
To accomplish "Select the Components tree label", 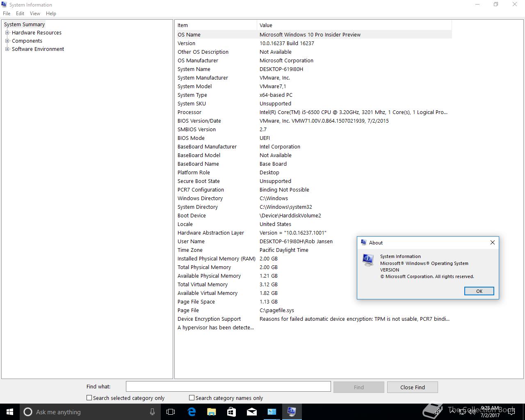I will [27, 41].
